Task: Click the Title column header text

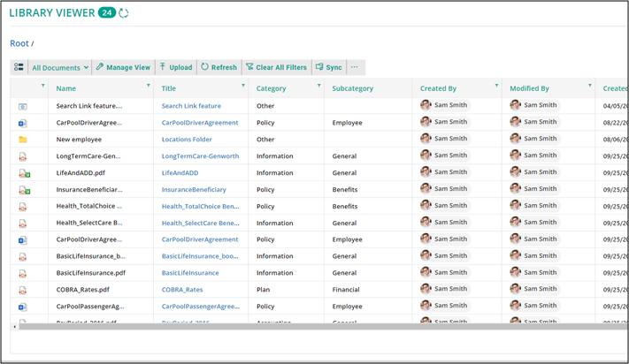Action: coord(168,88)
